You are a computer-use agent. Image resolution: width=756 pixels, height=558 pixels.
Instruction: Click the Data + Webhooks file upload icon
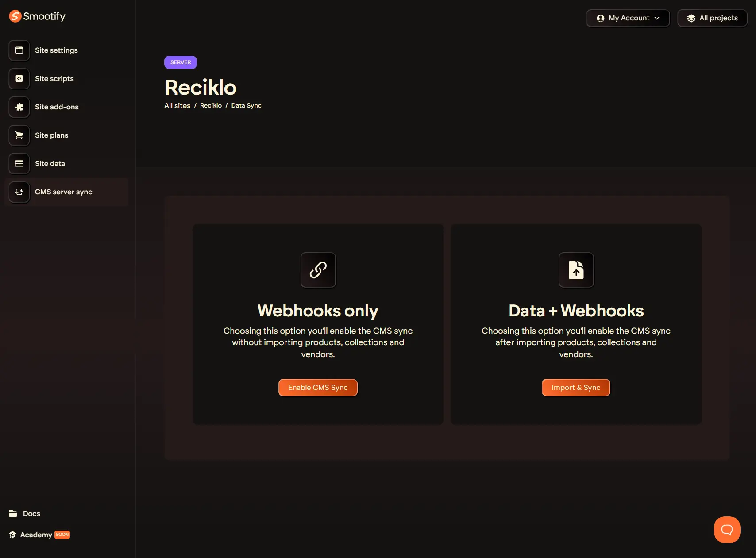(x=576, y=270)
